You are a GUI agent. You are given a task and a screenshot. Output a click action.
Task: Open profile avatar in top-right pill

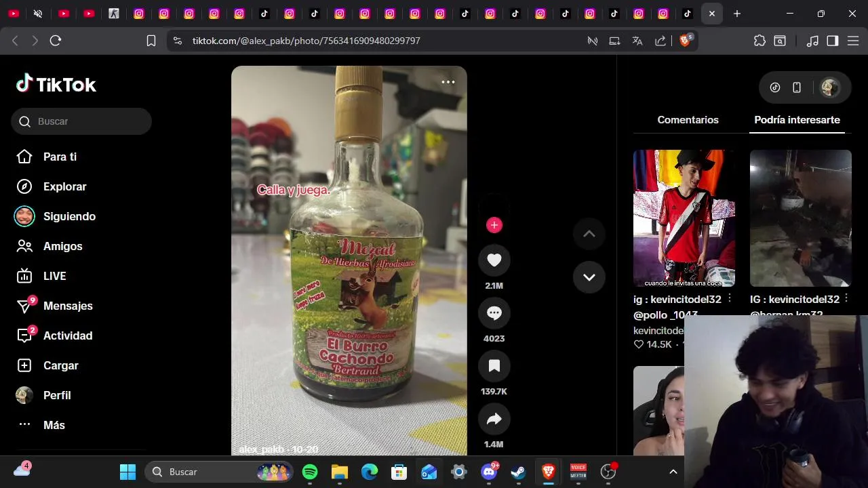tap(829, 87)
